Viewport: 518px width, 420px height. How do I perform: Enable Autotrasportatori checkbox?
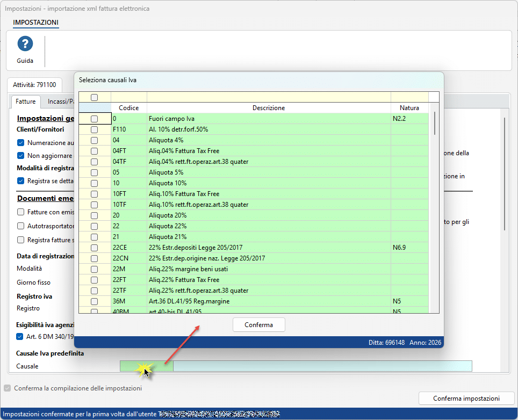(x=21, y=226)
